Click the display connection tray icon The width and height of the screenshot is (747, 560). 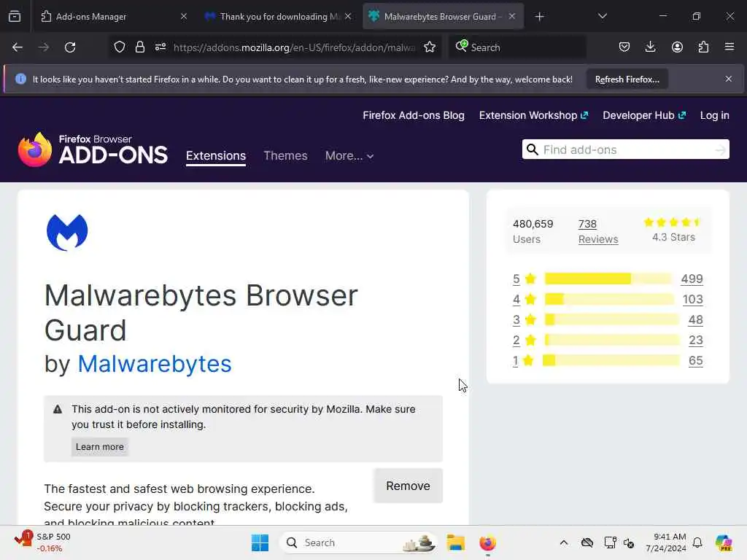pos(610,542)
